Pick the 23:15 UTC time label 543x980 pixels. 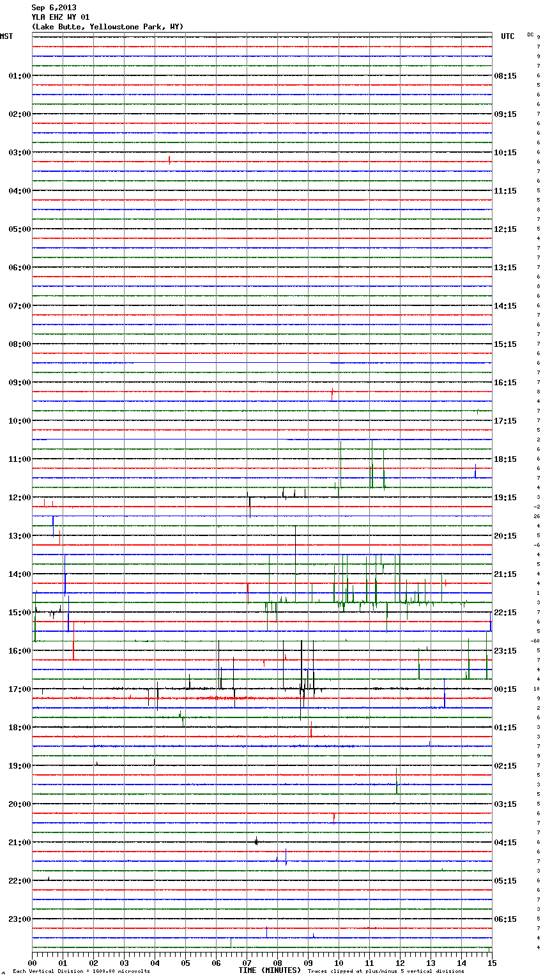(x=505, y=651)
